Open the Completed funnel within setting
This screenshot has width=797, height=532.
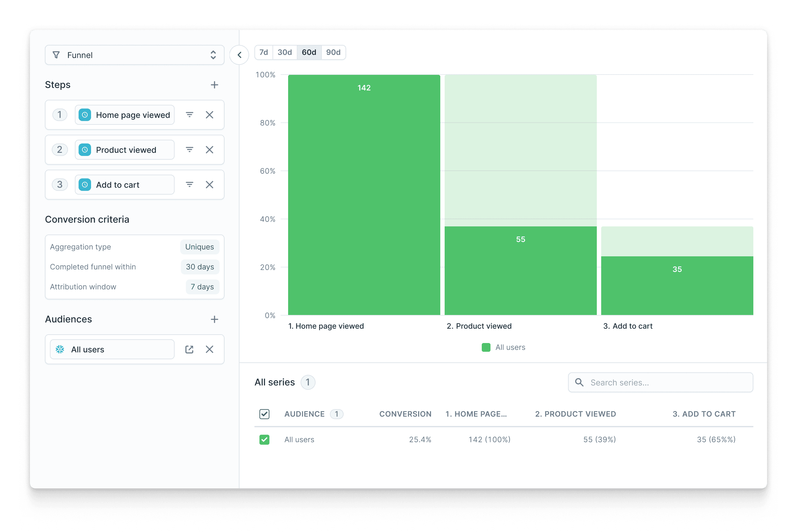pos(200,267)
